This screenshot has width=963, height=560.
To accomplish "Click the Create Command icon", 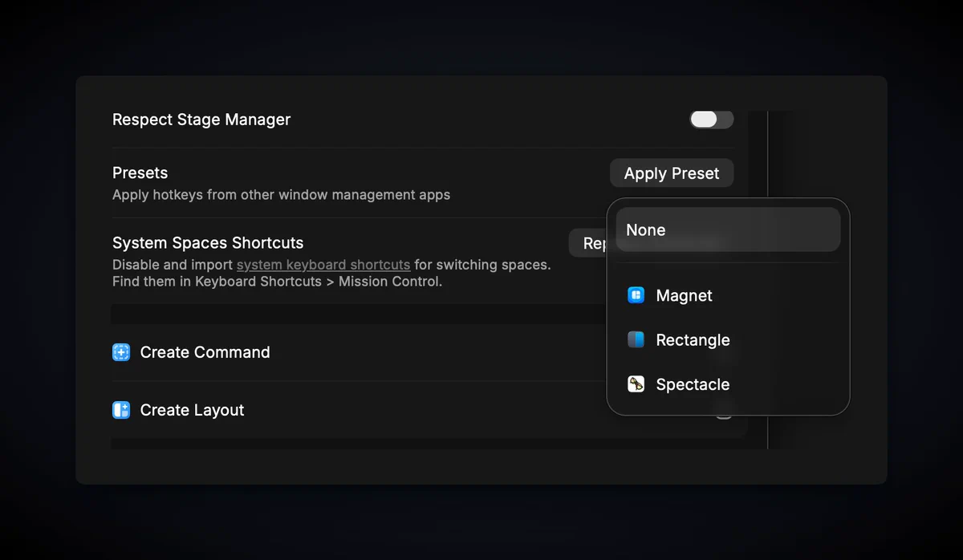I will click(x=121, y=352).
